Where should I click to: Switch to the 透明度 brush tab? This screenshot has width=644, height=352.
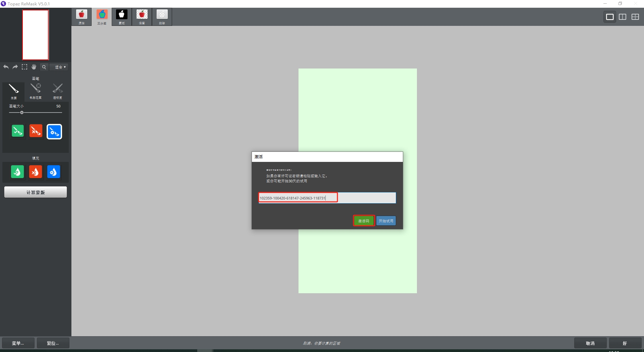pyautogui.click(x=57, y=91)
